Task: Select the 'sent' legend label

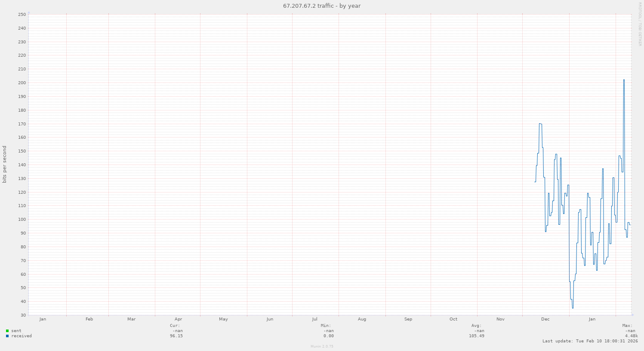Action: (16, 331)
